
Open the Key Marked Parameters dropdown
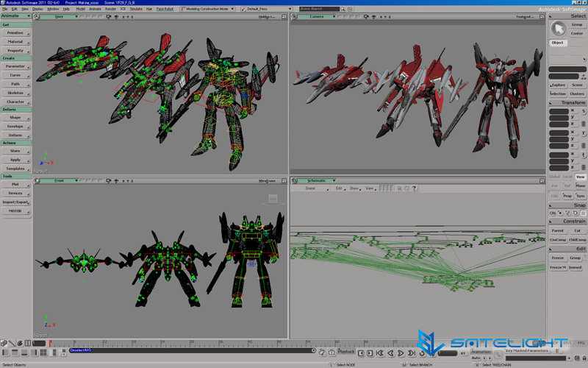click(x=529, y=350)
